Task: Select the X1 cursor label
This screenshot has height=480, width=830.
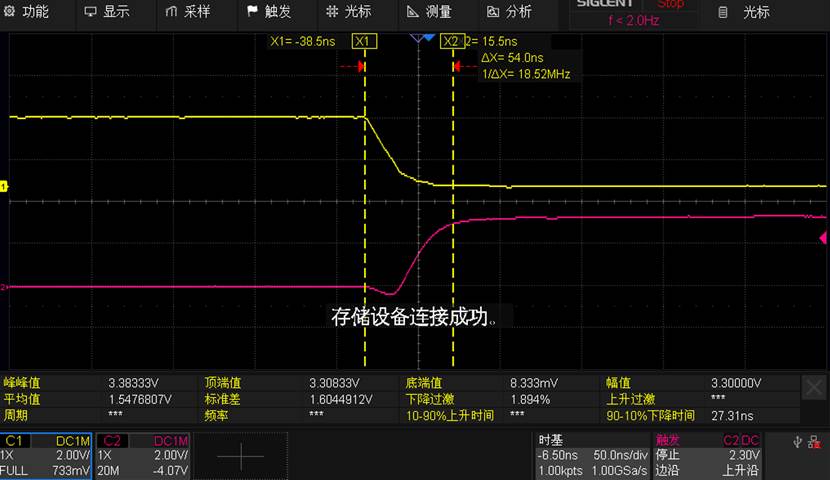Action: click(364, 41)
